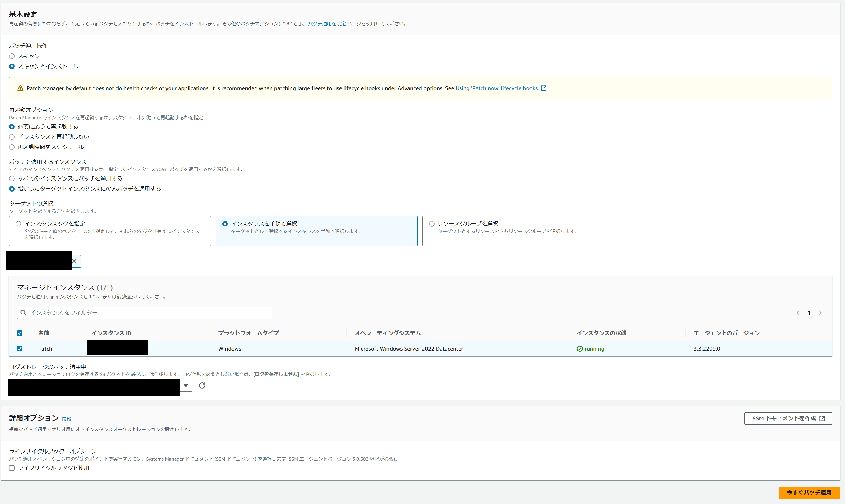Choose インスタンスを再起動しない reboot option
The height and width of the screenshot is (504, 845).
point(12,137)
